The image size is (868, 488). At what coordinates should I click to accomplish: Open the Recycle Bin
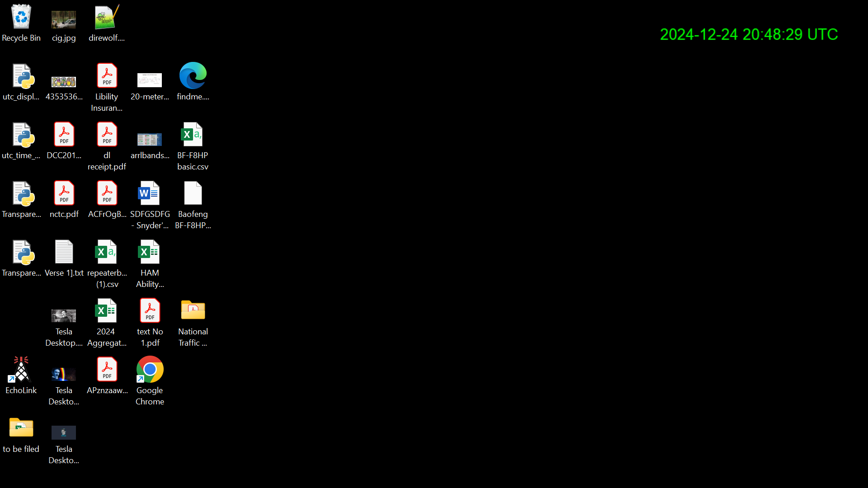[x=21, y=23]
